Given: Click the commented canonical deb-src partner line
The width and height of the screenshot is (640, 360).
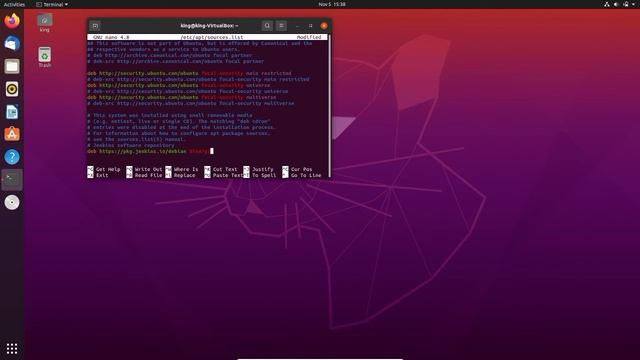Looking at the screenshot, I should point(176,61).
